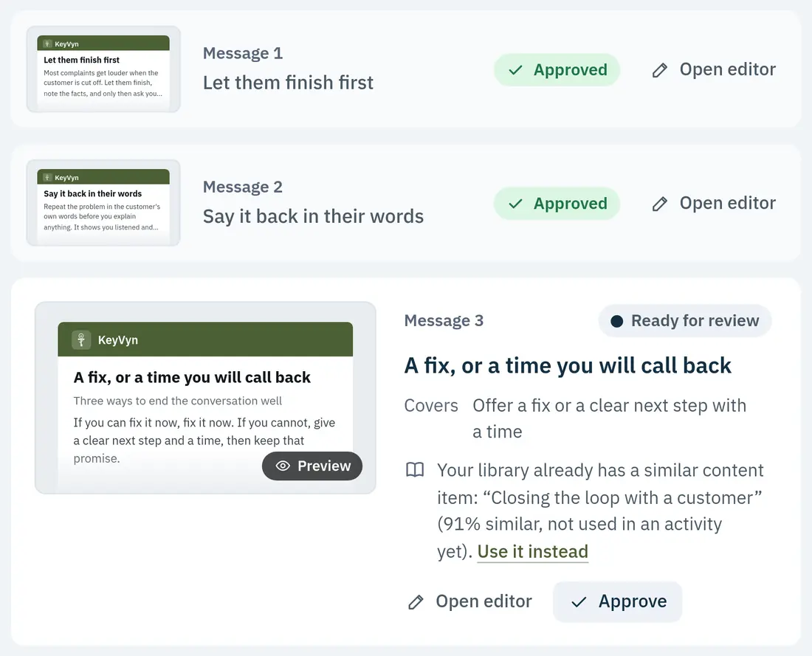The image size is (812, 656).
Task: Click the 'Message 3' label
Action: (444, 320)
